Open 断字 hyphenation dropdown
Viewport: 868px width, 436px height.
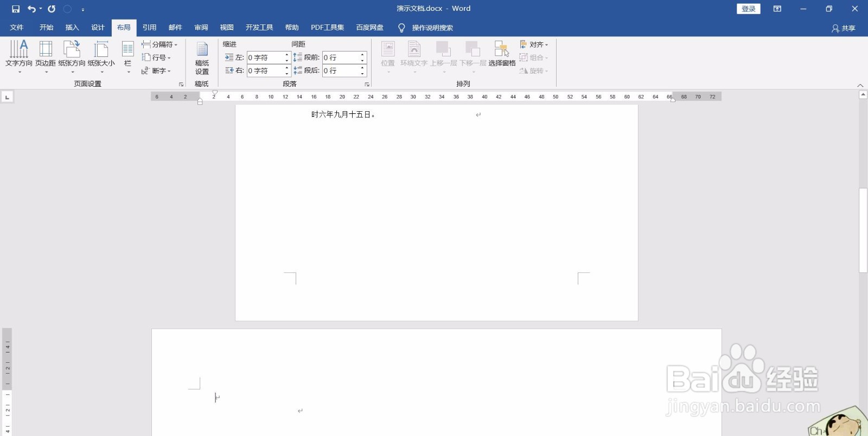coord(156,70)
